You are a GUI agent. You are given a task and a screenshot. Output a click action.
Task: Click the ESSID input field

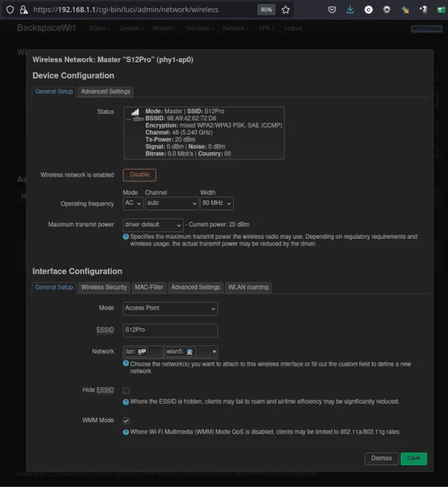[170, 330]
